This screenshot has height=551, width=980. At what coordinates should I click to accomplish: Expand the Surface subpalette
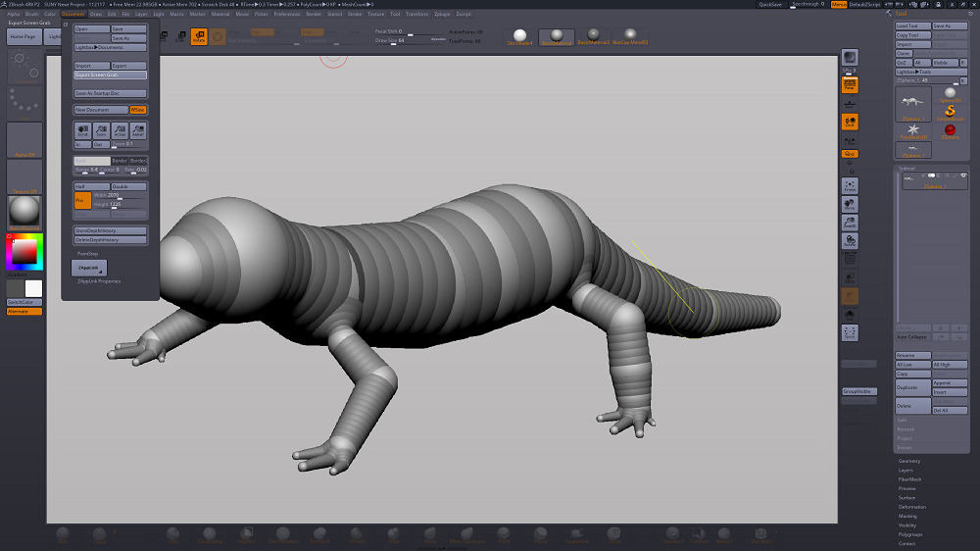[906, 498]
